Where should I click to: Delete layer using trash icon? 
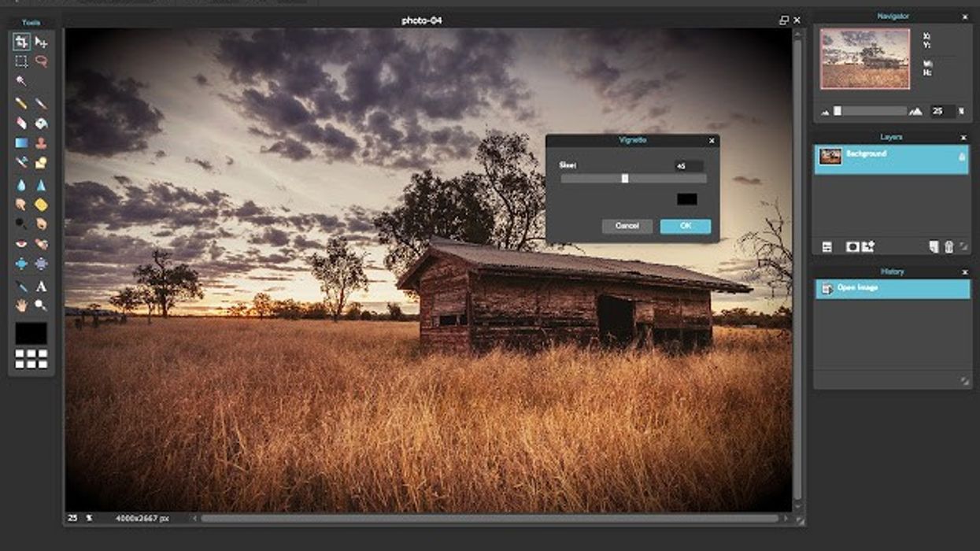coord(949,247)
